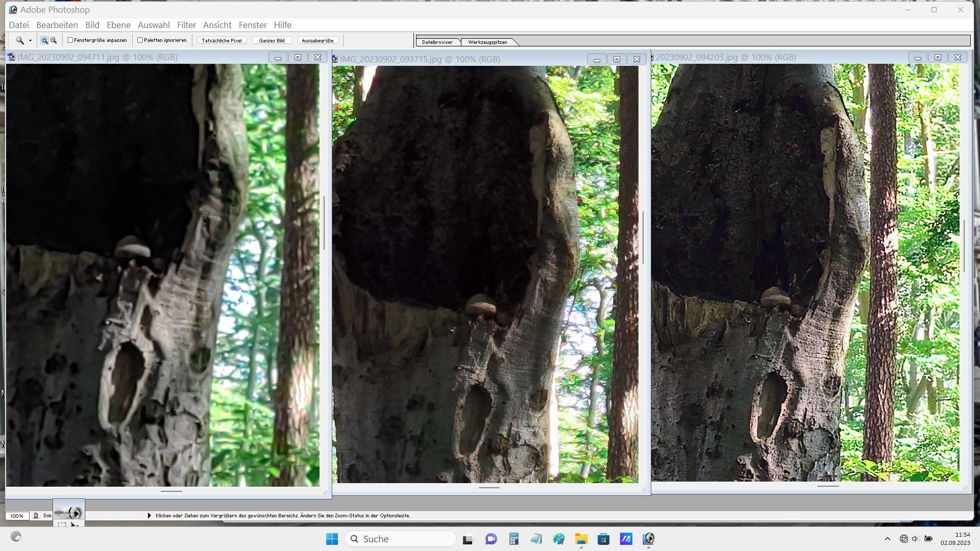Enable Fenstergröße anpassen checkbox
Image resolution: width=980 pixels, height=551 pixels.
pyautogui.click(x=70, y=40)
